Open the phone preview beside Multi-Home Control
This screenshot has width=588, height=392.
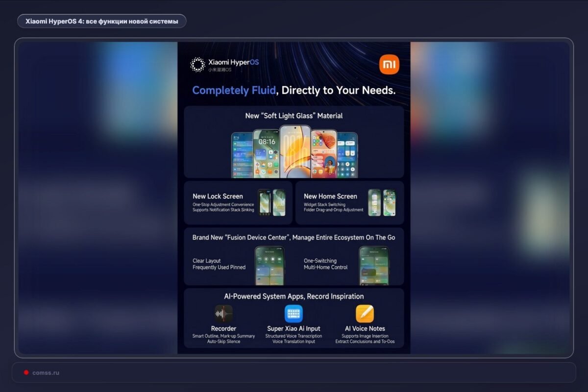pyautogui.click(x=374, y=265)
